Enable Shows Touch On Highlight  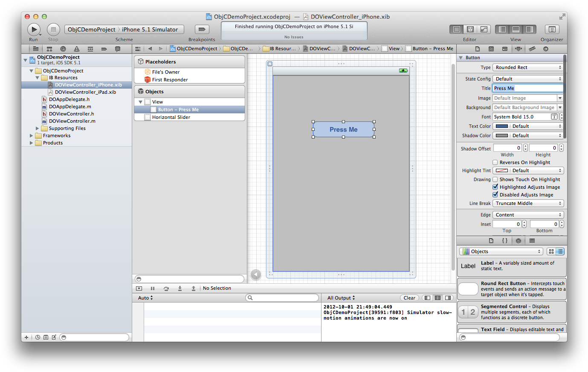[495, 179]
